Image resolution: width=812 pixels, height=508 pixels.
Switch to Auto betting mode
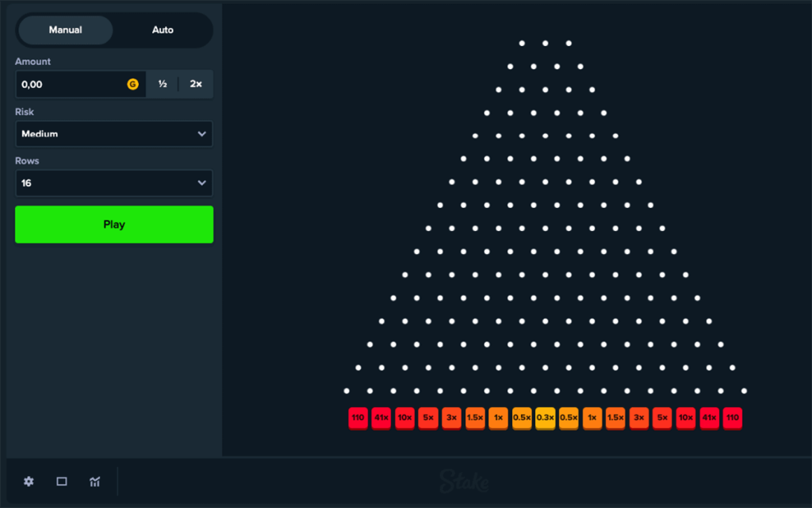(163, 30)
